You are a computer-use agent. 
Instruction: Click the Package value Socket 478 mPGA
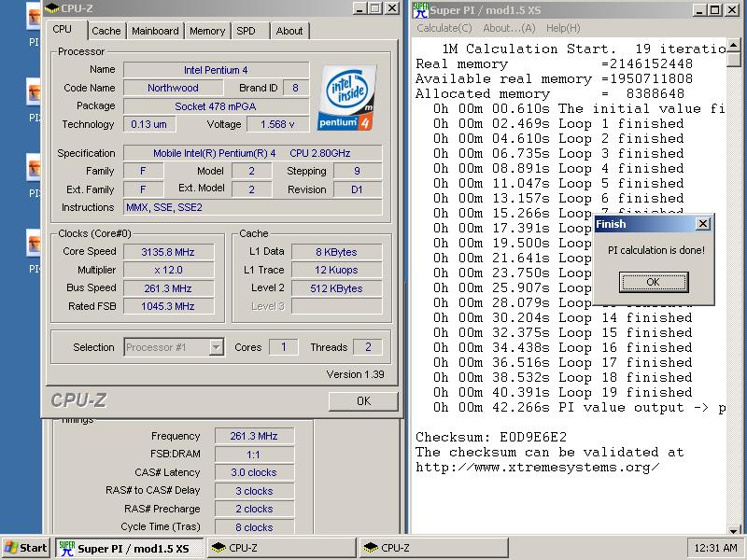pyautogui.click(x=216, y=106)
